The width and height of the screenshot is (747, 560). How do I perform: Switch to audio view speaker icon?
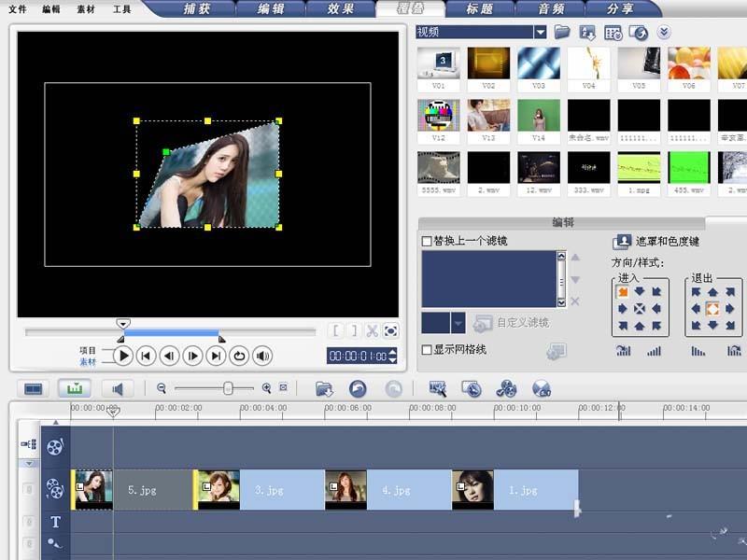[119, 388]
